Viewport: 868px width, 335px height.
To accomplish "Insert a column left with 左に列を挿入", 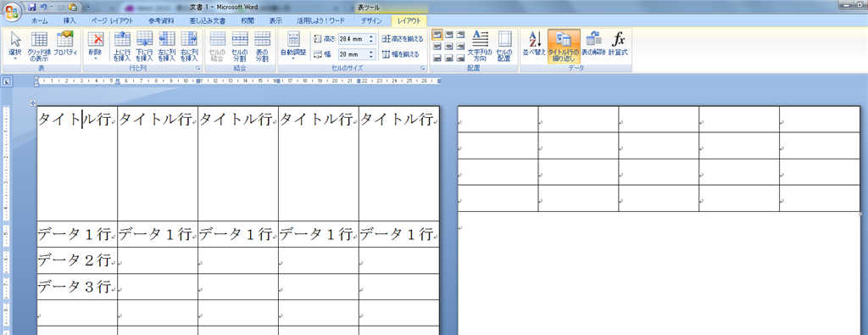I will (167, 46).
